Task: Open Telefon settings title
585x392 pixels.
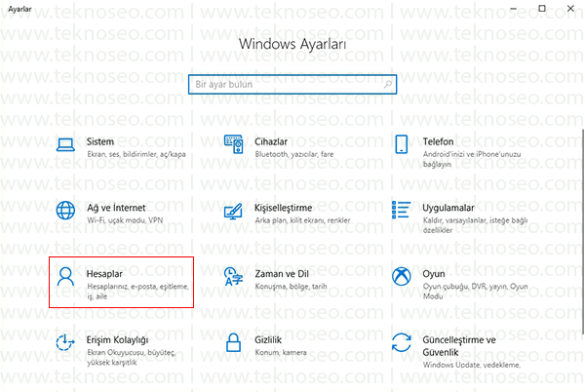Action: (438, 141)
